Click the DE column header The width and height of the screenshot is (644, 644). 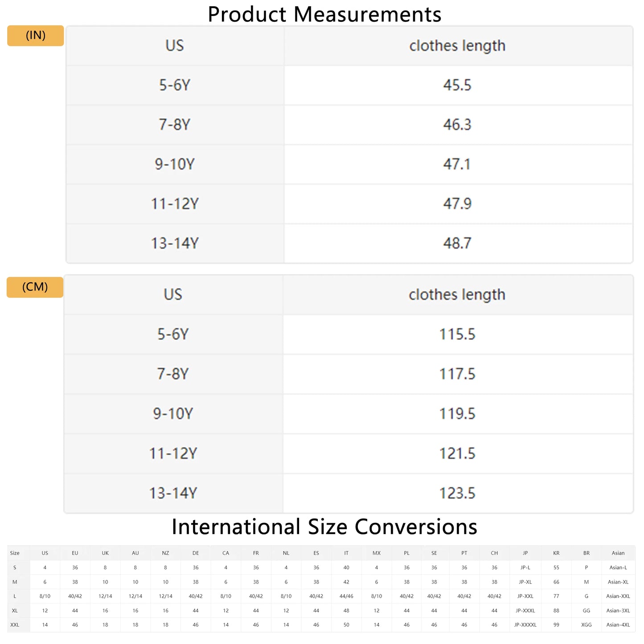pos(196,553)
